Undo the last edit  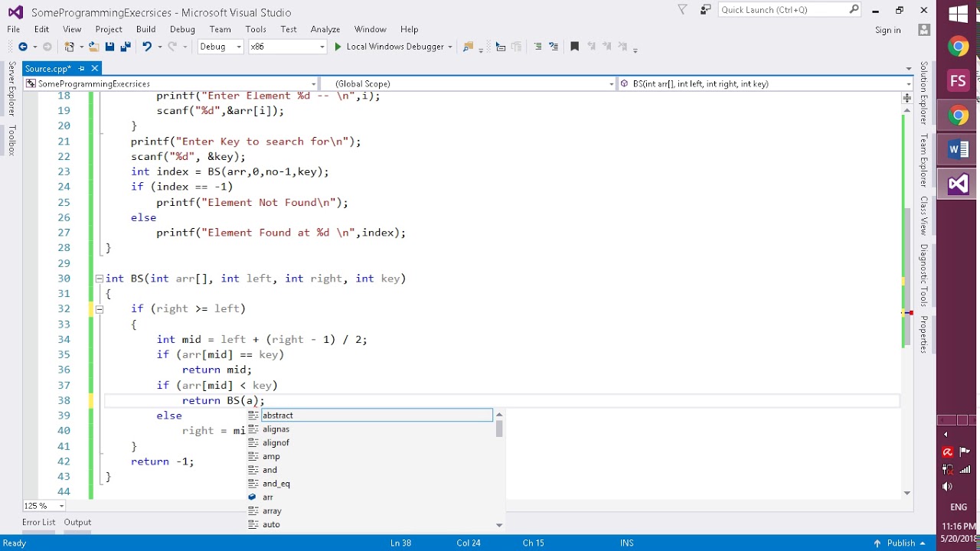147,47
